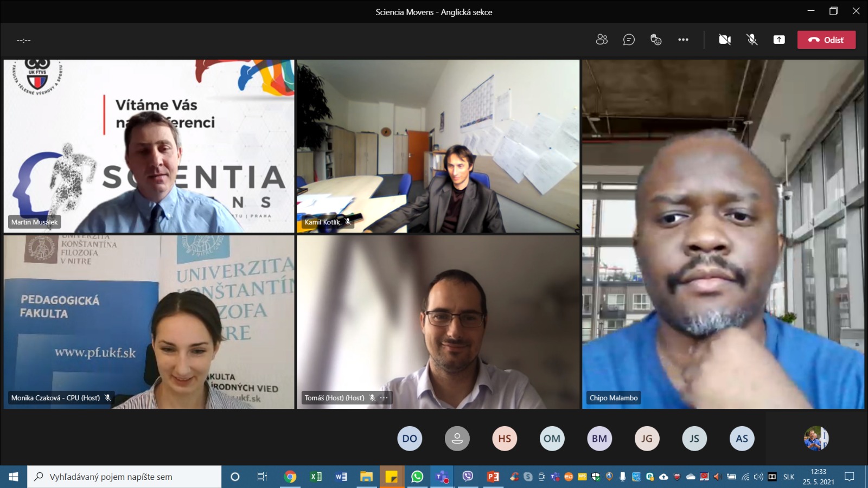Select Monika Czaková's video tile

tap(149, 322)
